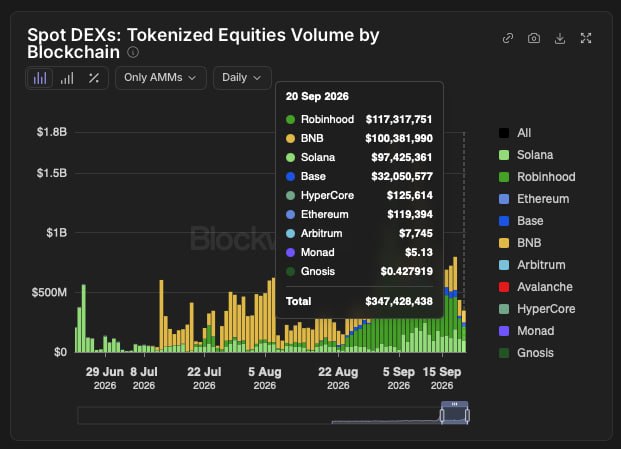Open the Daily interval dropdown
621x449 pixels.
tap(242, 78)
